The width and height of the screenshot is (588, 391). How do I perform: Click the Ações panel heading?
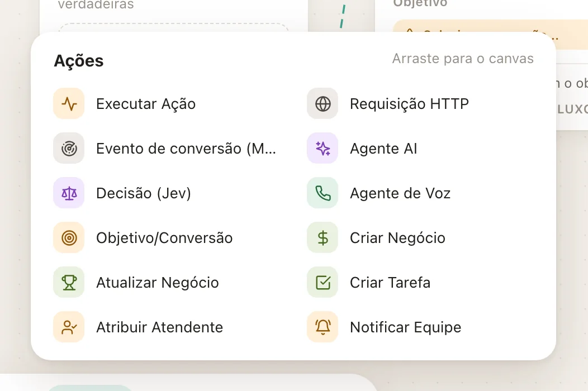(x=79, y=61)
